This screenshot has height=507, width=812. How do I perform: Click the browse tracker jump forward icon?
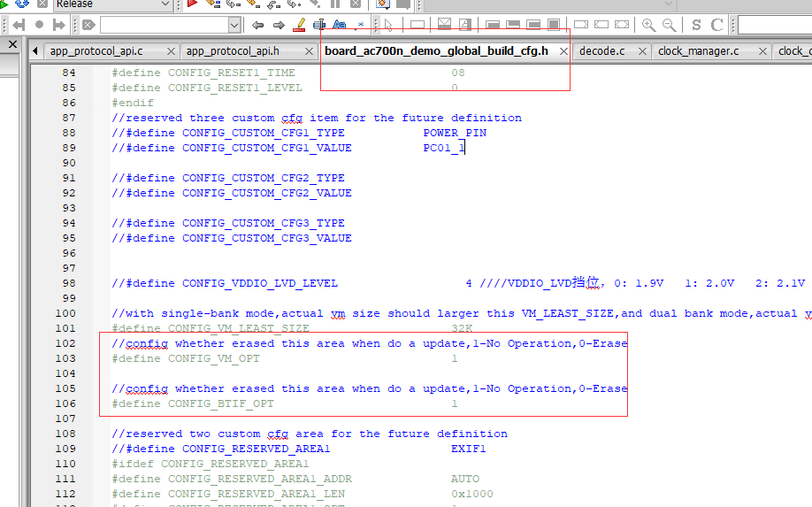[x=59, y=25]
